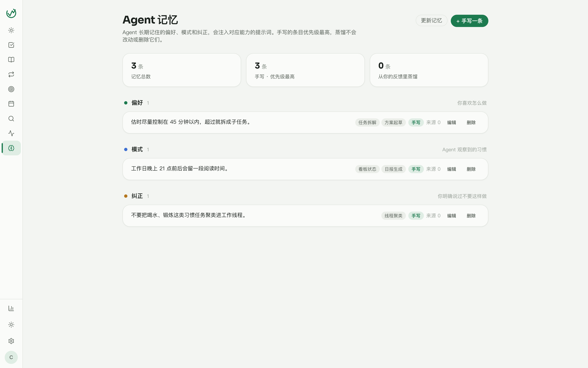Image resolution: width=588 pixels, height=368 pixels.
Task: Click the Agent 记忆 page title
Action: [150, 20]
